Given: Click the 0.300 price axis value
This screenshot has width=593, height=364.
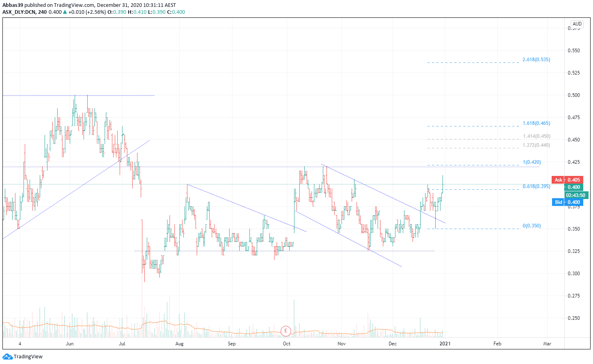Looking at the screenshot, I should [574, 274].
